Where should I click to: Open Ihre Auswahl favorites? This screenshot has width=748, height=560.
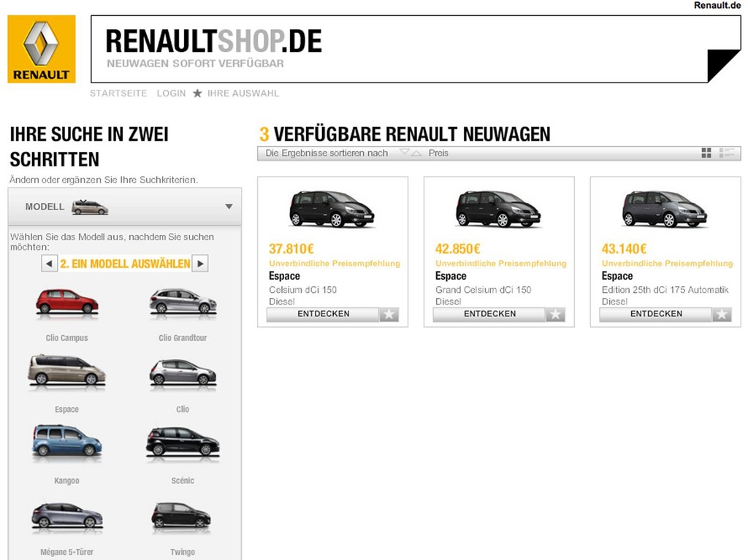coord(243,93)
